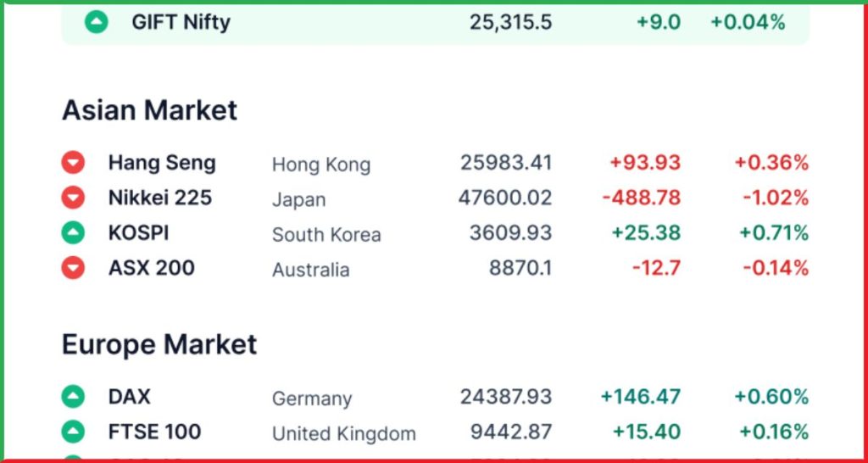Open the Hang Seng index name
Screen dimensions: 868x463
pos(162,164)
